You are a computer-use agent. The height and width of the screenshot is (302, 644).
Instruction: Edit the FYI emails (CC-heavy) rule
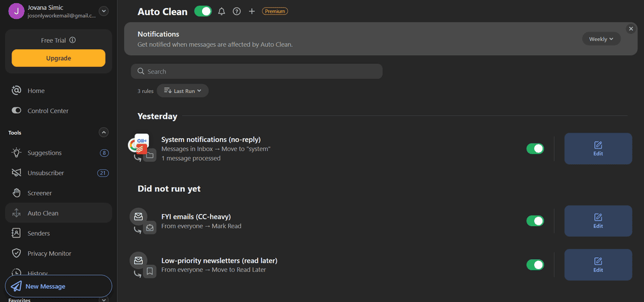coord(598,221)
